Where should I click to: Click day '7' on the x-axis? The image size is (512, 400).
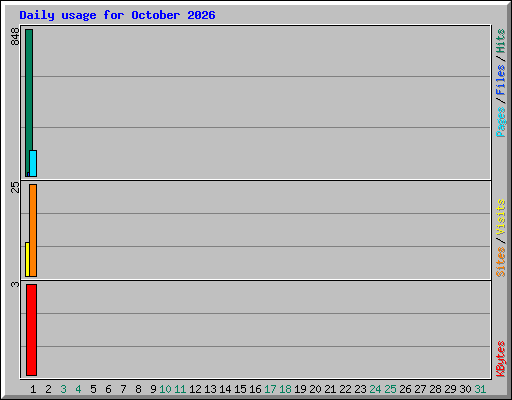tap(123, 389)
